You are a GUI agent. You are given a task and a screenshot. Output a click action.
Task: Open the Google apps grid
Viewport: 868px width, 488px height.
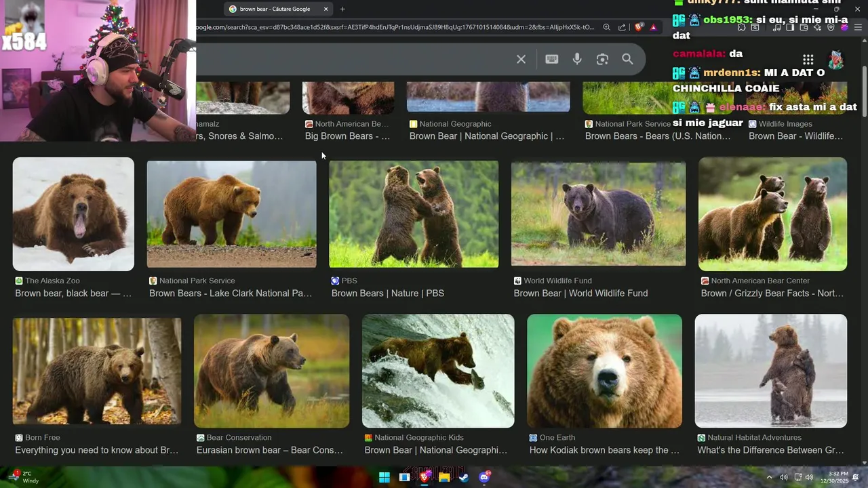(x=808, y=60)
